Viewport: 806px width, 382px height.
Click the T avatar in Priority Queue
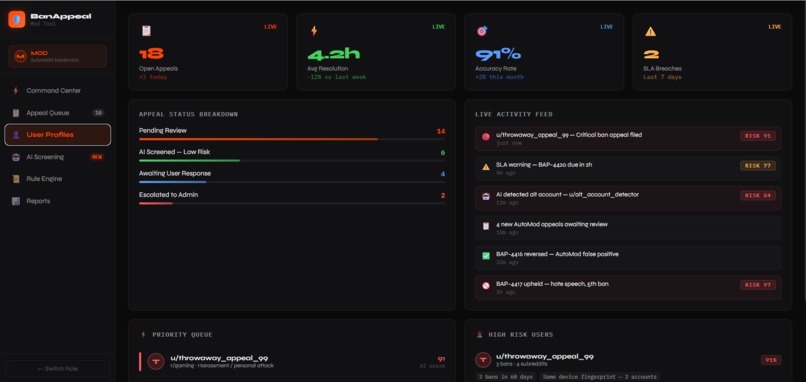pos(156,361)
